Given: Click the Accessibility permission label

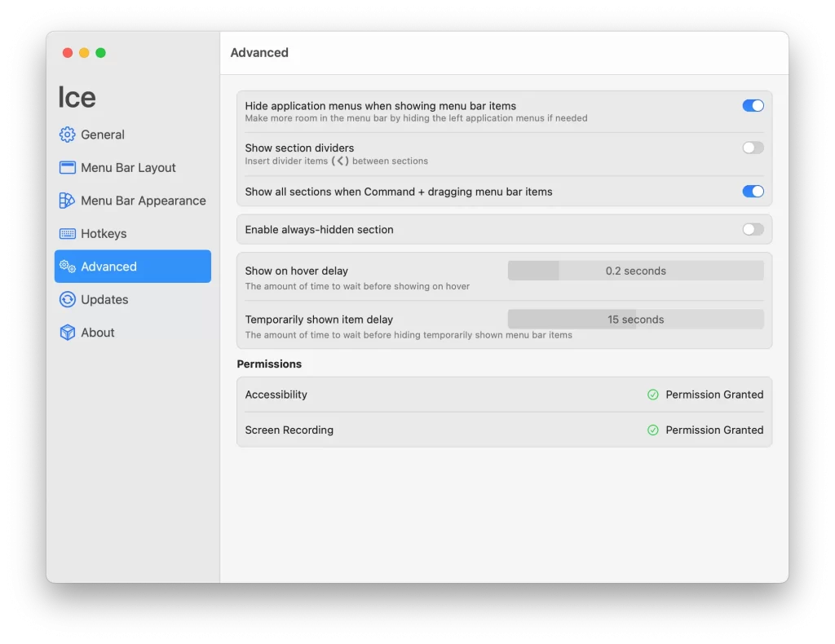Looking at the screenshot, I should [276, 395].
